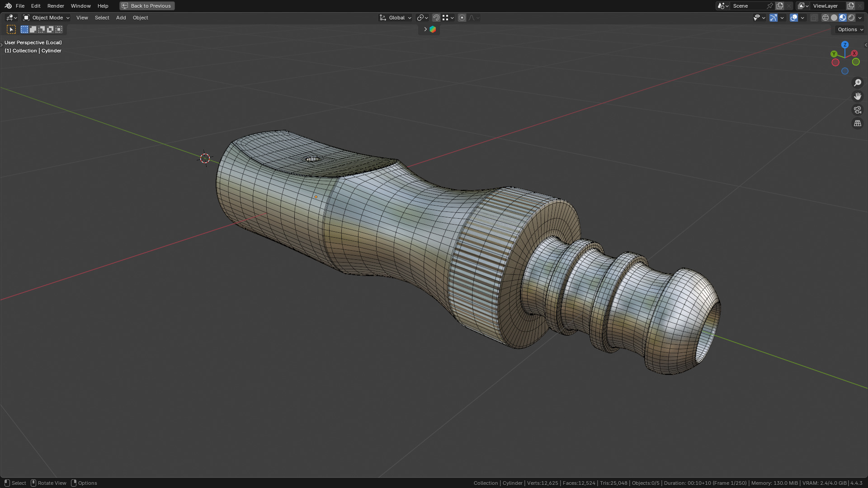Viewport: 868px width, 488px height.
Task: Open the proportional editing falloff dropdown
Action: pyautogui.click(x=474, y=18)
